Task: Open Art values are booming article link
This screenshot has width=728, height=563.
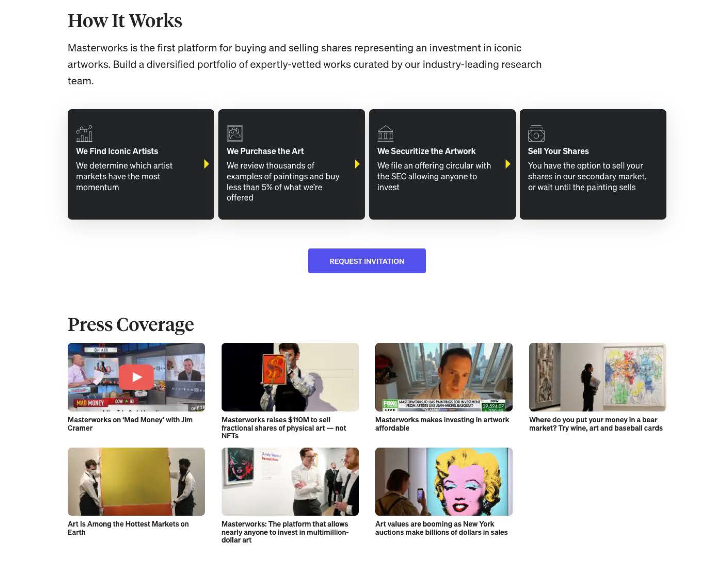Action: [x=441, y=528]
